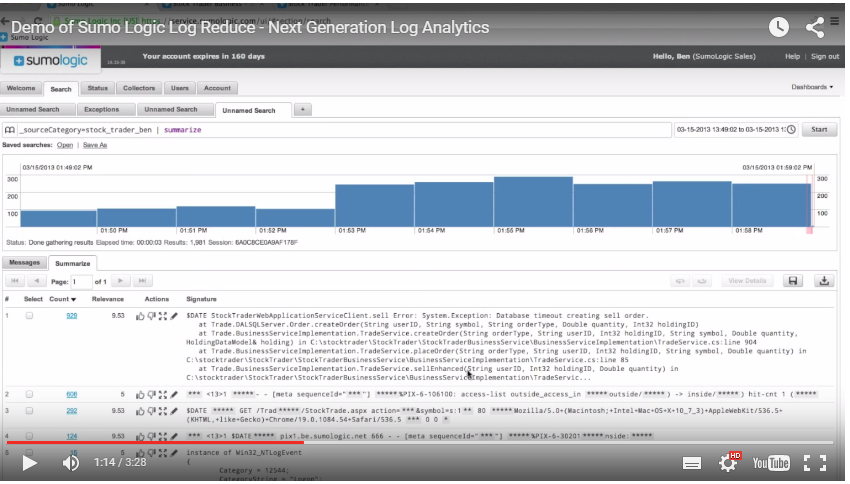Open count link 124
Screen dimensions: 850x484
click(72, 436)
